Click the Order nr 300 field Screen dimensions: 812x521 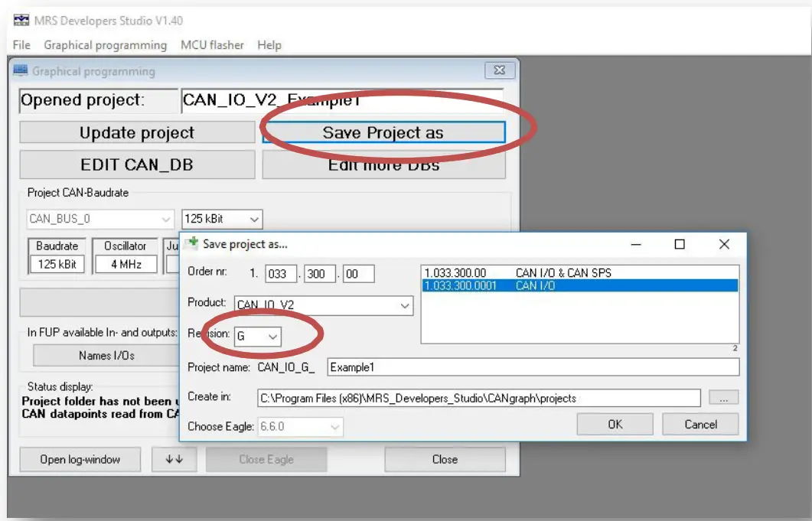coord(319,274)
